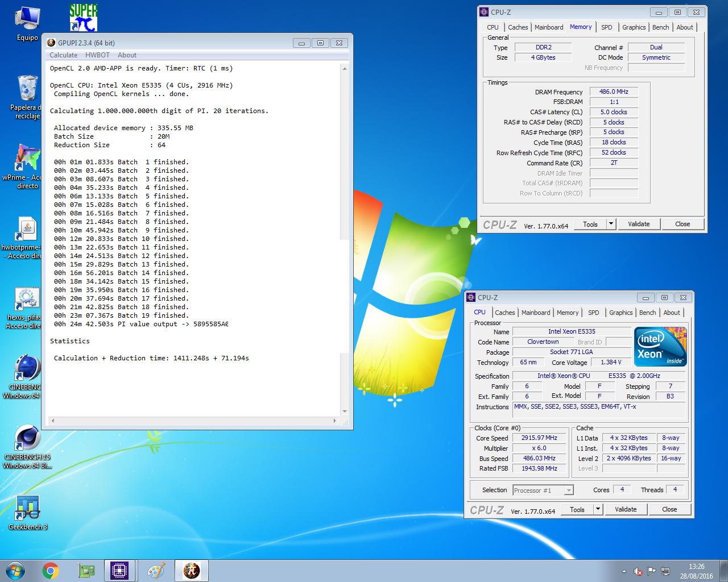Open the Equipo desktop icon
The image size is (728, 582).
click(27, 24)
